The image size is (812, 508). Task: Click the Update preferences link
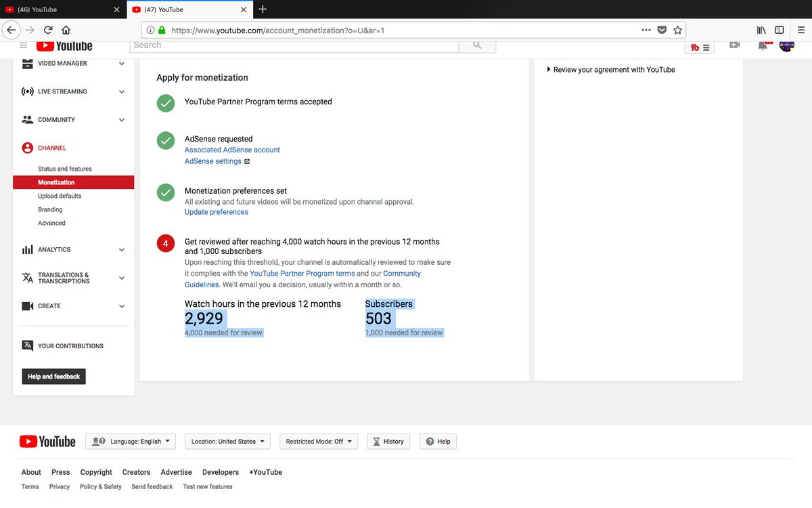pos(217,212)
